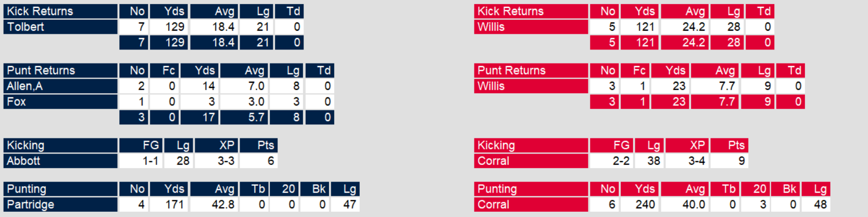868x217 pixels.
Task: Select Corral in the red Kicking table
Action: 493,161
